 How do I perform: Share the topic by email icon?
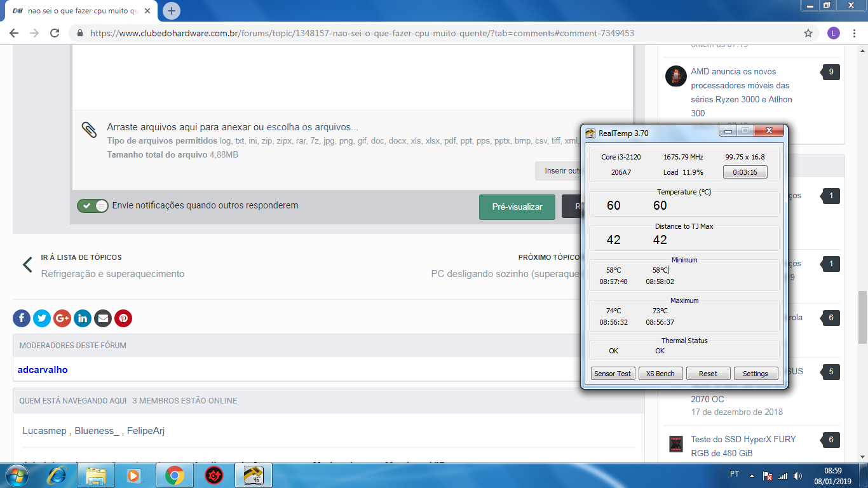(x=103, y=318)
